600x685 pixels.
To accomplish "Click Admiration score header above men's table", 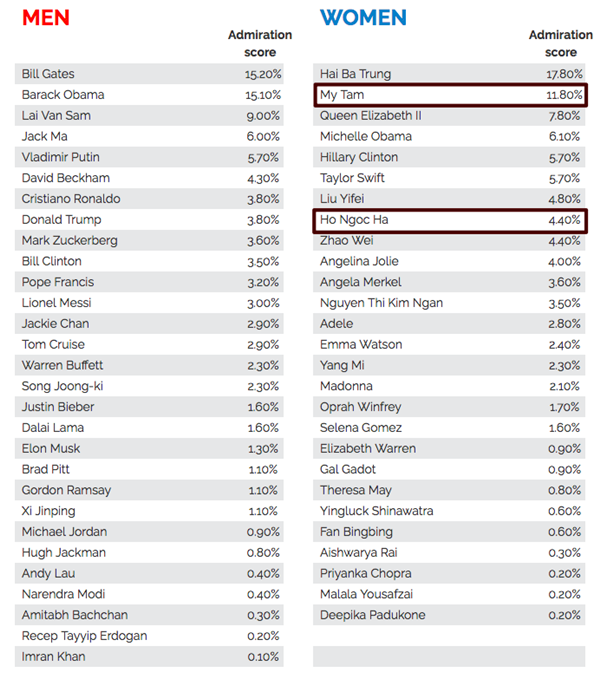I will click(x=260, y=44).
